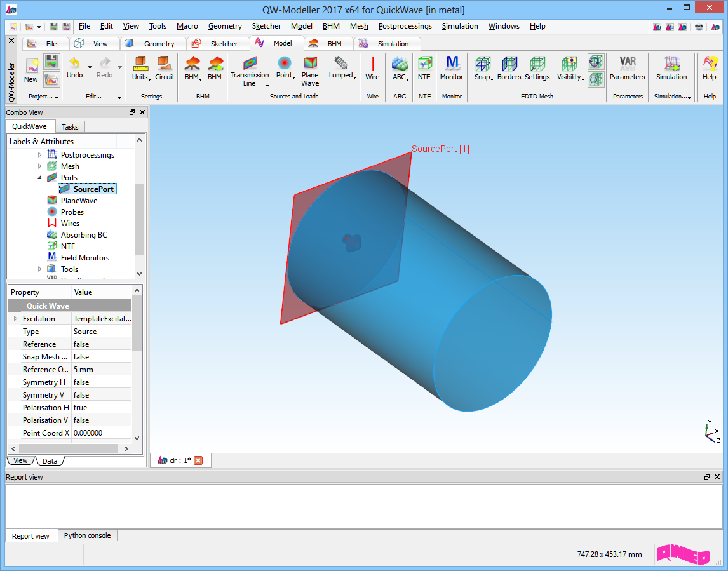This screenshot has height=571, width=728.
Task: Open the Undo history dropdown arrow
Action: 90,67
